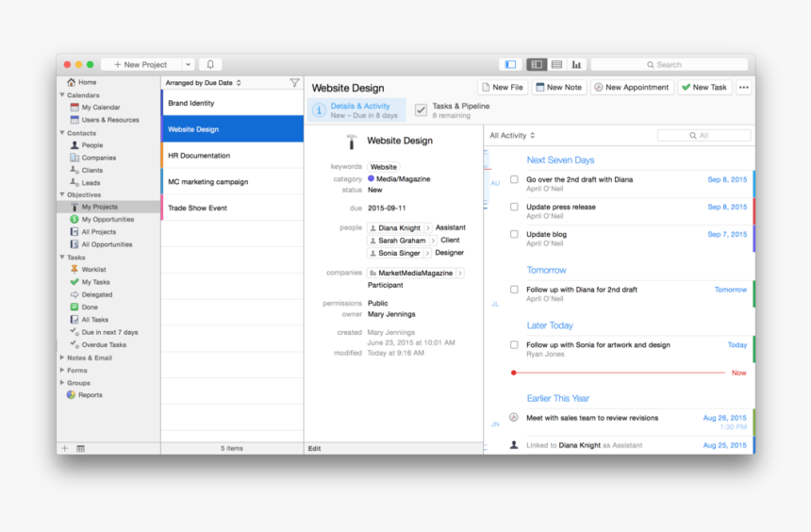Click the table icon at the sidebar bottom
The image size is (811, 532).
click(x=81, y=449)
